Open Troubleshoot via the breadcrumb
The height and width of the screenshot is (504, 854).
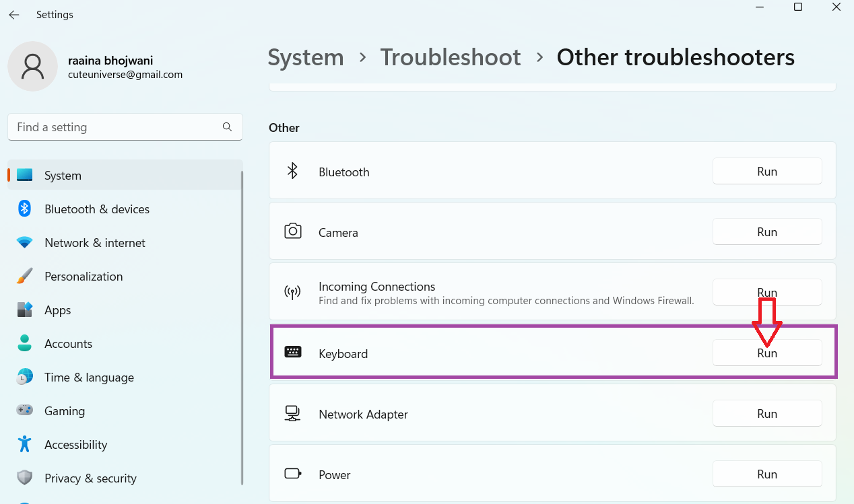(451, 57)
